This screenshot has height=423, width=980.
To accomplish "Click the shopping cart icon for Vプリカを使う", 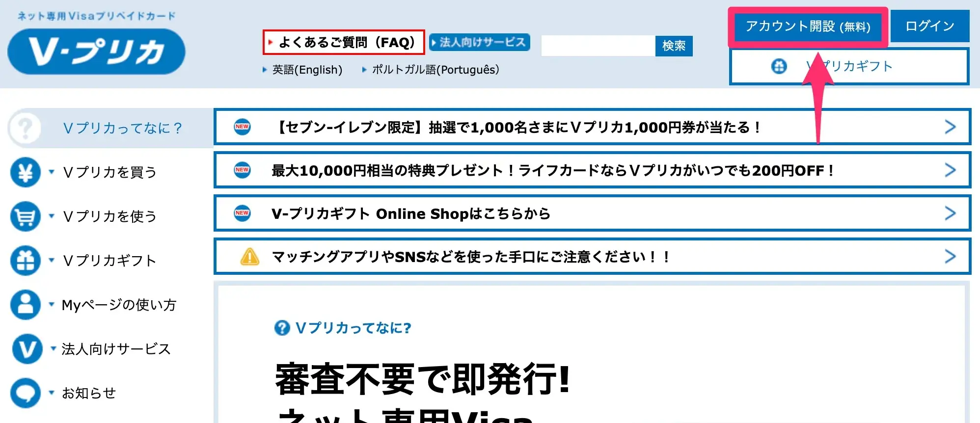I will coord(25,216).
